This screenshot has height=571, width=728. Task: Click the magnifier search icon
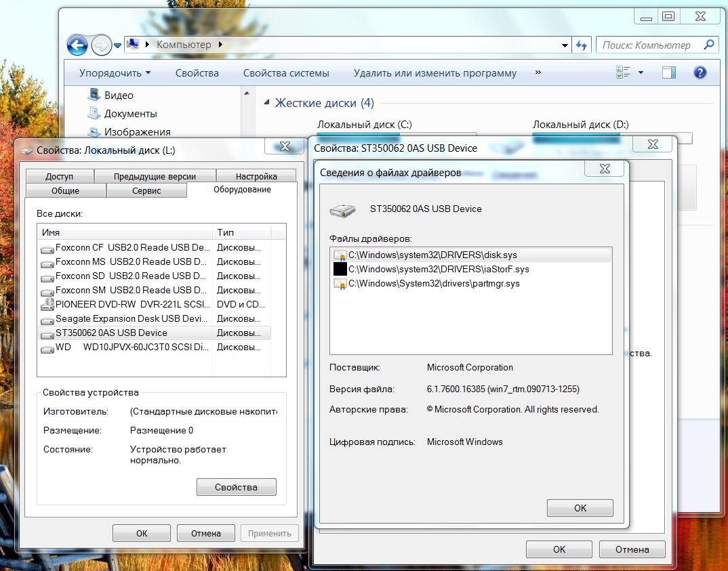pos(708,45)
